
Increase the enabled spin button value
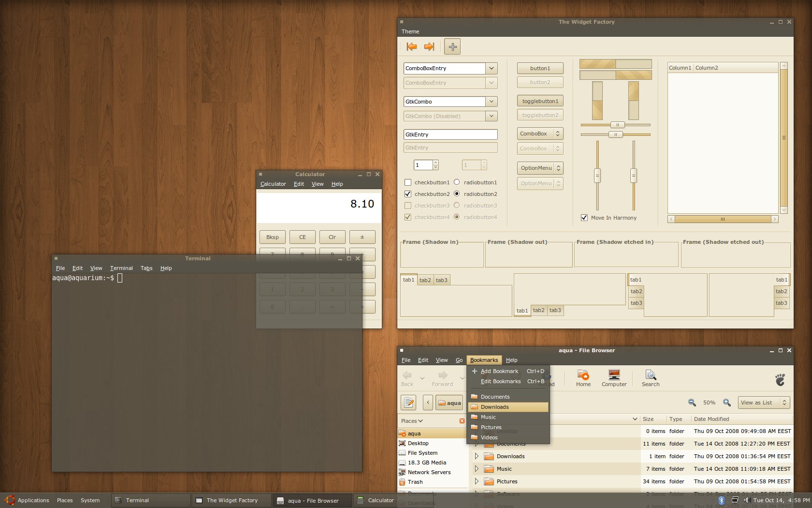(435, 163)
